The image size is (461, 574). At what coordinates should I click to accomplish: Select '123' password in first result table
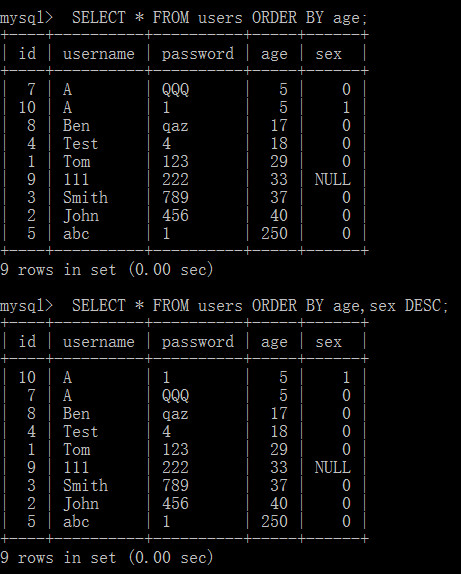point(175,161)
